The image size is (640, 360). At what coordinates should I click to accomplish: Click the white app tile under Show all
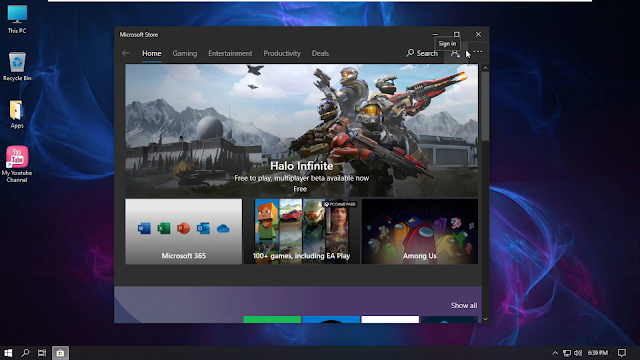(x=390, y=320)
